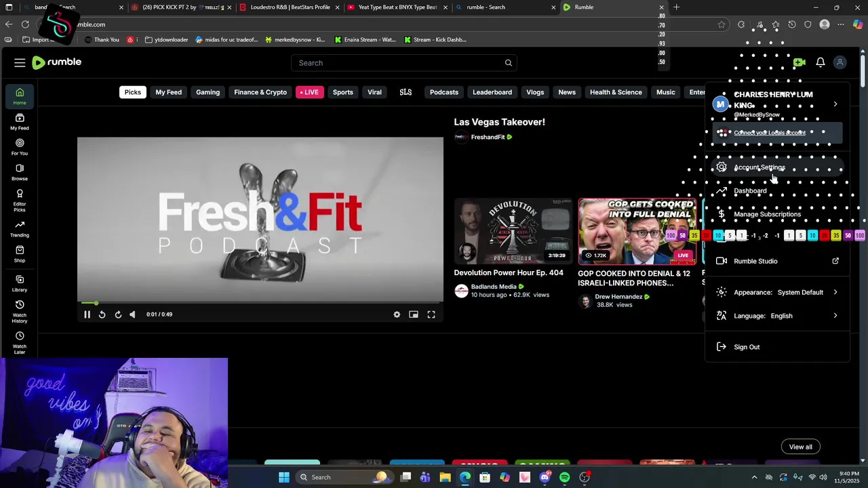868x488 pixels.
Task: Select the Finance & Crypto tab
Action: (x=260, y=92)
